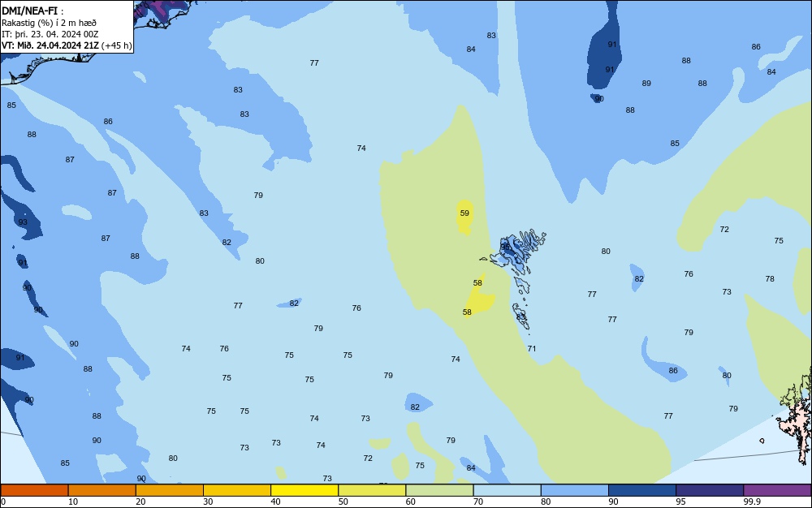
Task: Click the legend tick label 50
Action: point(343,502)
